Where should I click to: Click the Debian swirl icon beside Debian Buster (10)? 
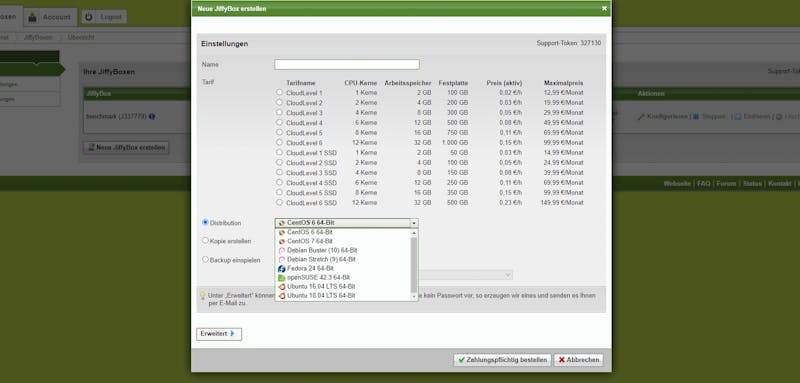(x=282, y=250)
